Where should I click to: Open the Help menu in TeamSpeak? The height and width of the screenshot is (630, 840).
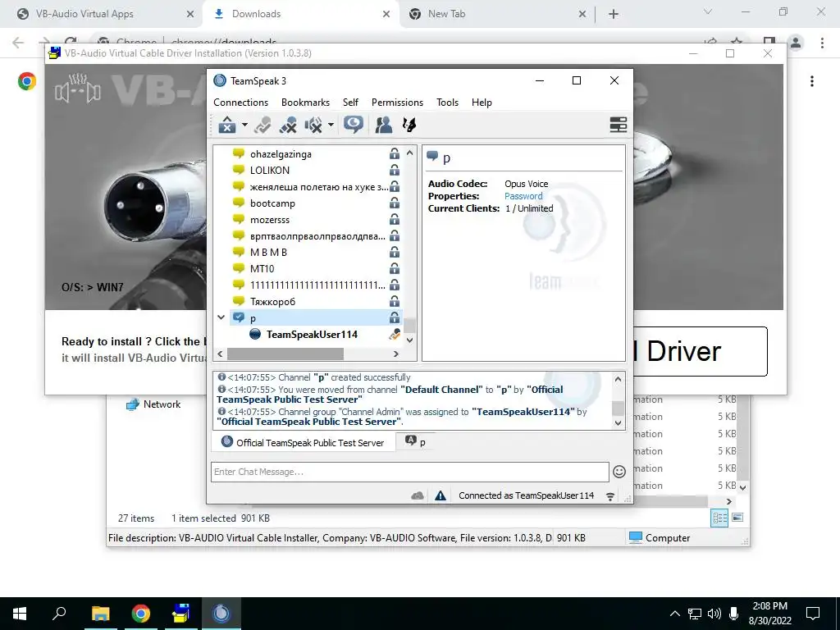click(482, 103)
